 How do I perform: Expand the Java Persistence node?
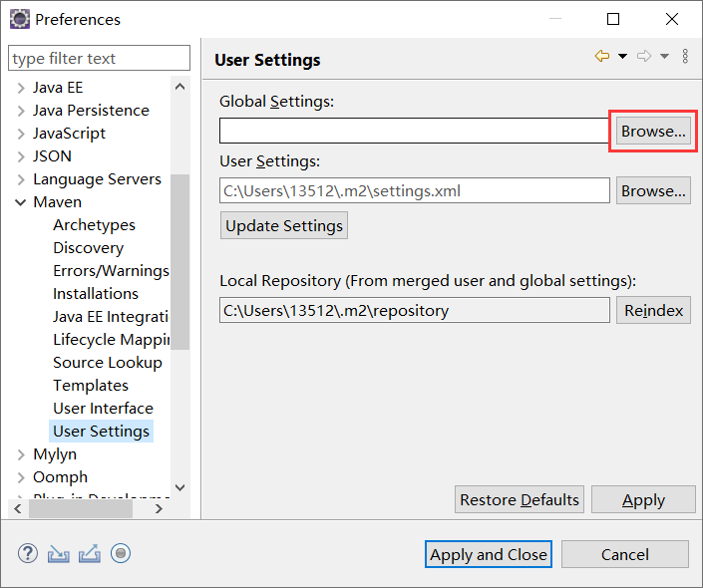point(21,111)
